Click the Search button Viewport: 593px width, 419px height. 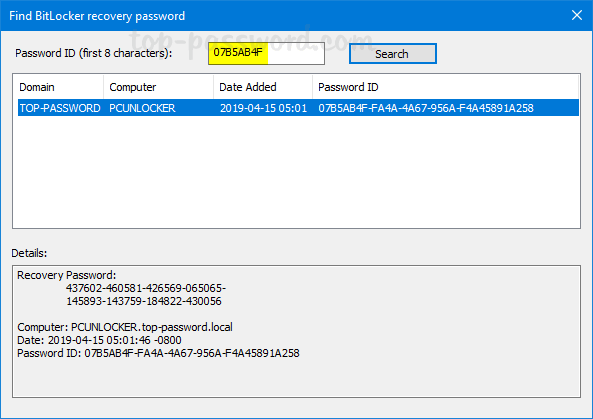pos(393,54)
